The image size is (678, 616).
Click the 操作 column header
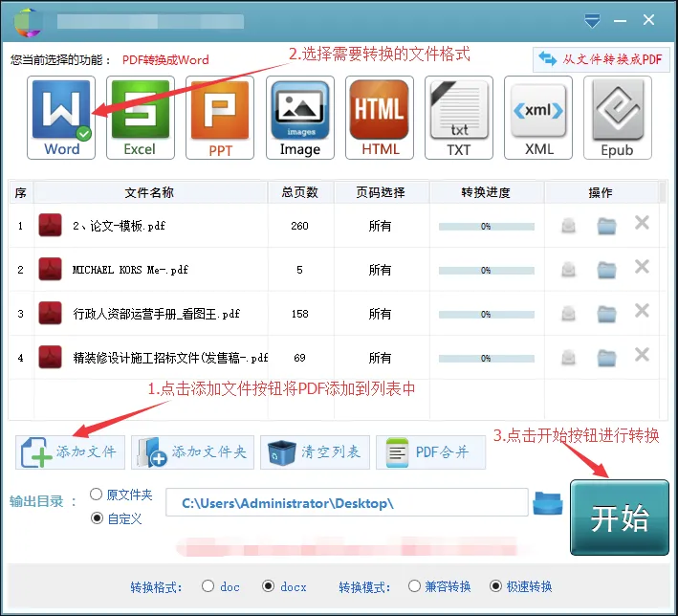point(601,192)
